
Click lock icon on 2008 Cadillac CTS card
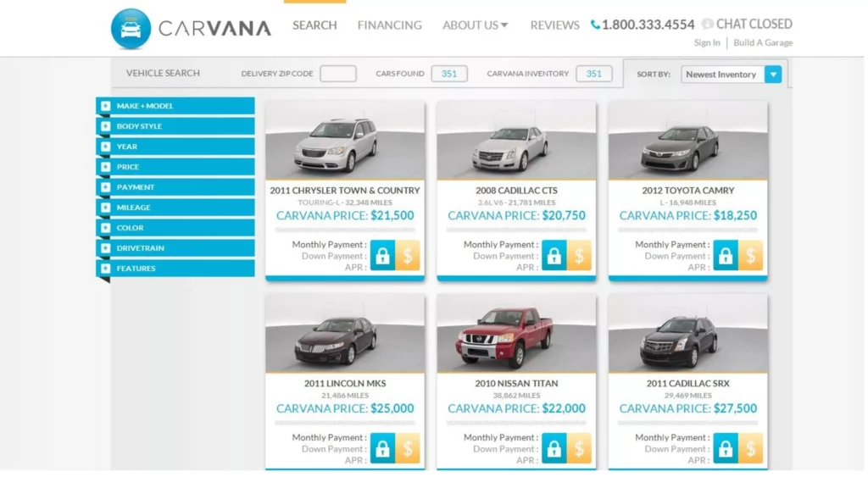click(x=554, y=255)
